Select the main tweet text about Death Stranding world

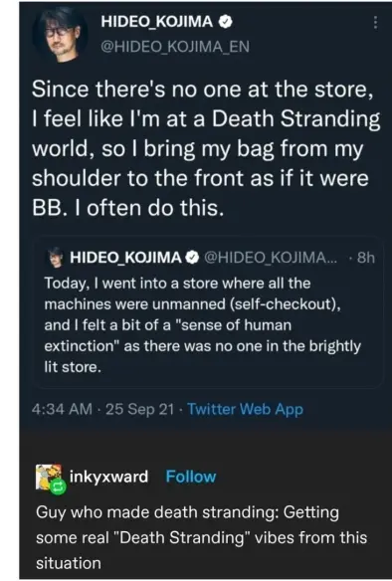click(x=206, y=148)
